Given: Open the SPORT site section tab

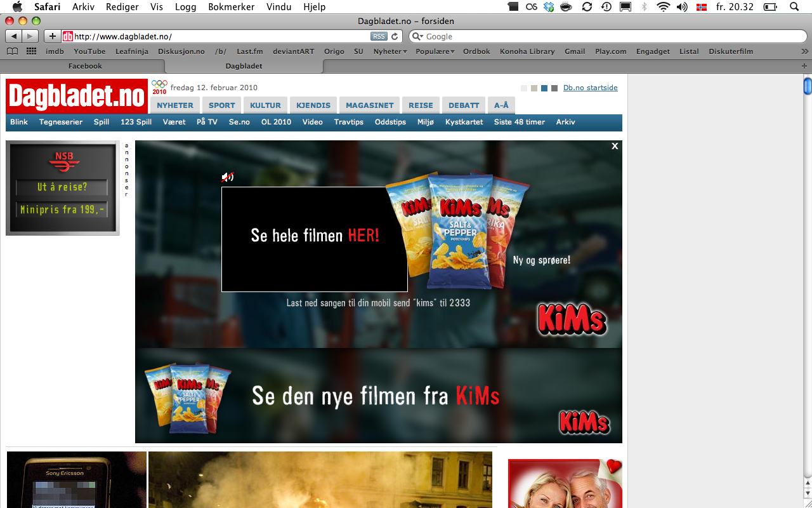Looking at the screenshot, I should (x=222, y=105).
